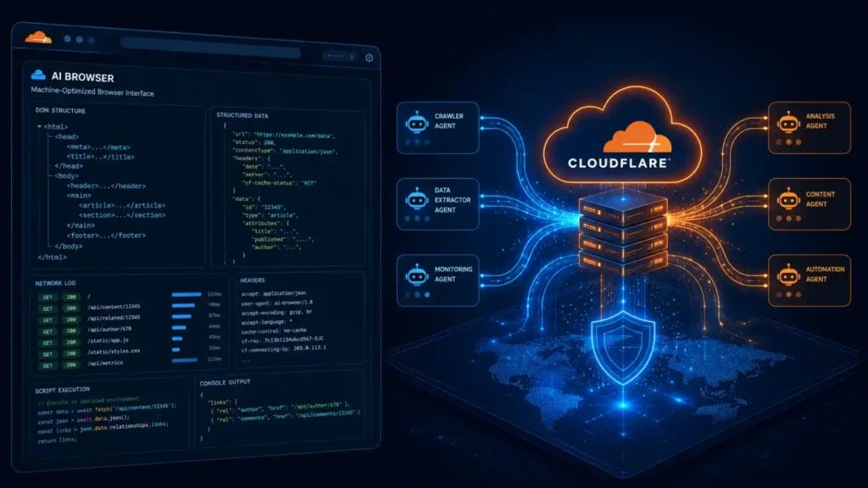Select the <head> node in DOM tree
Image resolution: width=868 pixels, height=488 pixels.
coord(66,136)
